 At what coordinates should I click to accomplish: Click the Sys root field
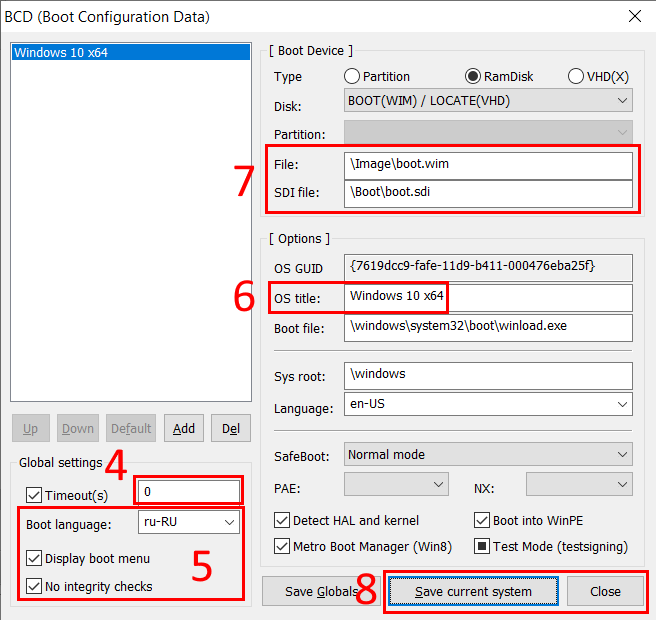point(488,376)
